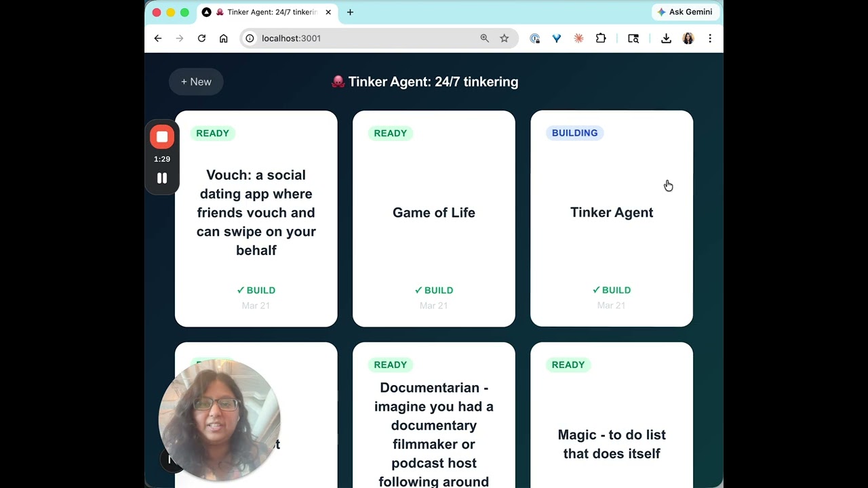Click the BUILD checkmark on Tinker Agent card
The height and width of the screenshot is (488, 868).
[612, 290]
